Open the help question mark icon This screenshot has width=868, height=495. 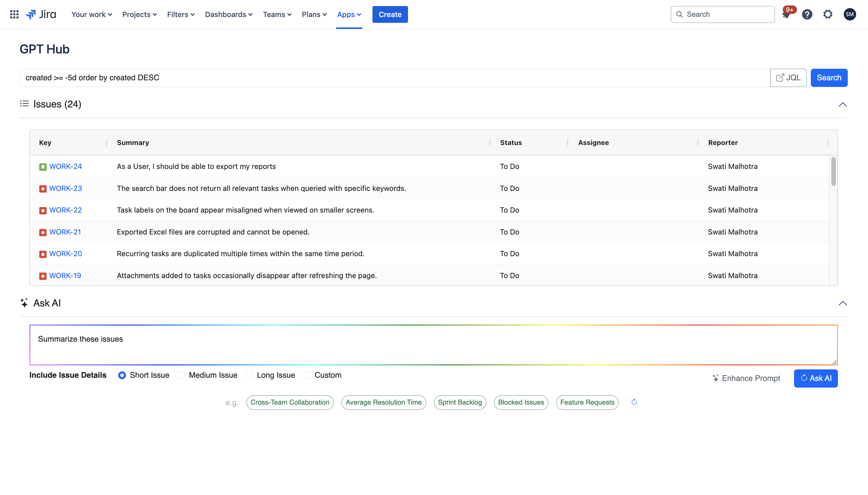tap(807, 14)
